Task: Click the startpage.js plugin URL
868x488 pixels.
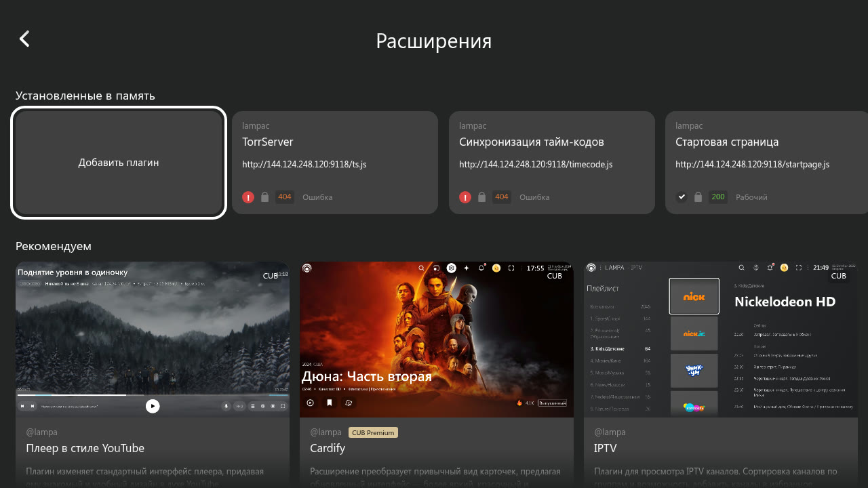Action: [753, 164]
